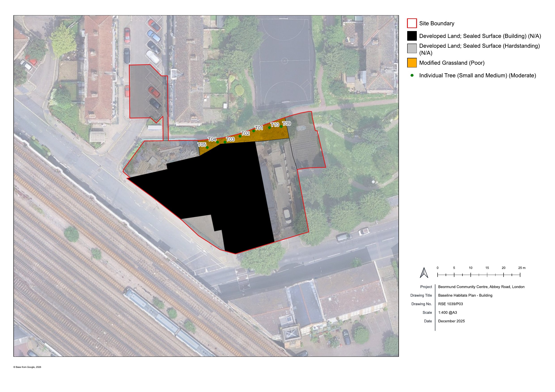
Task: Click the T04 tree marker dot
Action: 217,142
